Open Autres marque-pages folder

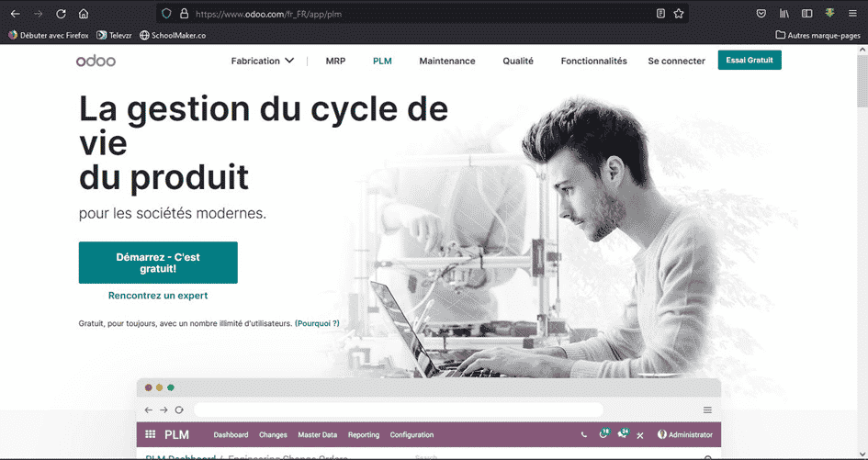click(x=817, y=35)
